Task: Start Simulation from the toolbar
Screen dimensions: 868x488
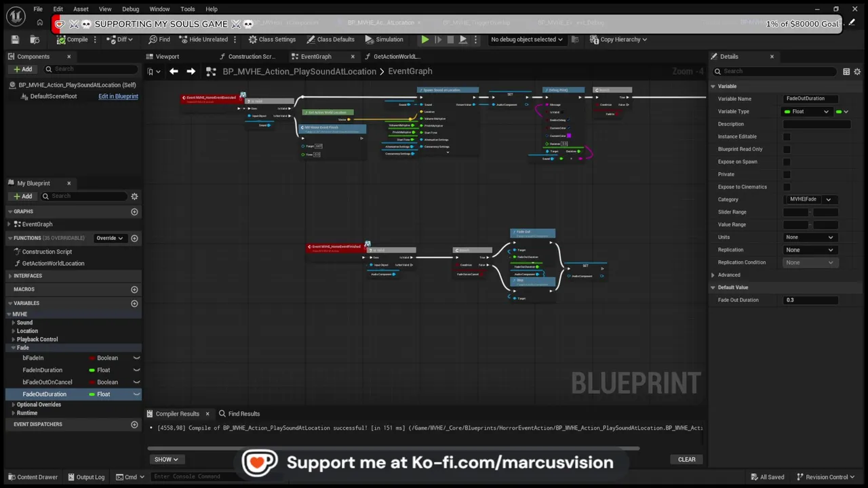Action: (x=384, y=39)
